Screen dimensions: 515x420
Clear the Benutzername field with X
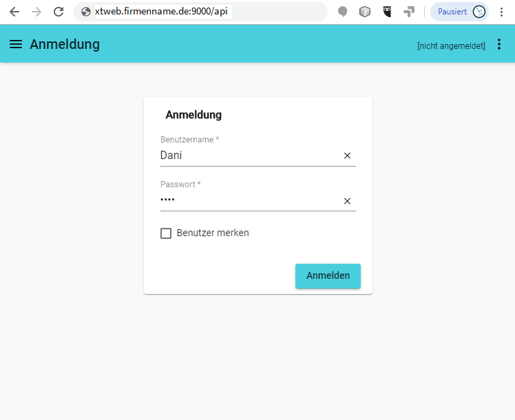tap(347, 156)
